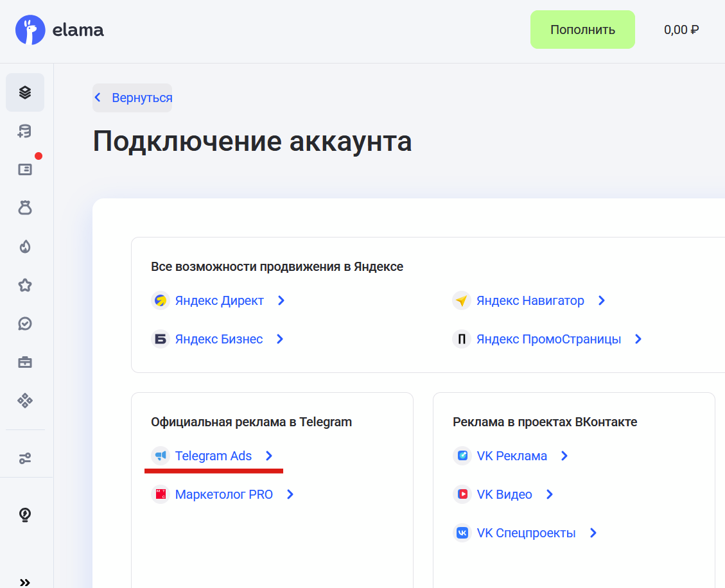Open VK Спецпроекты connection link
The height and width of the screenshot is (588, 725).
coord(526,533)
